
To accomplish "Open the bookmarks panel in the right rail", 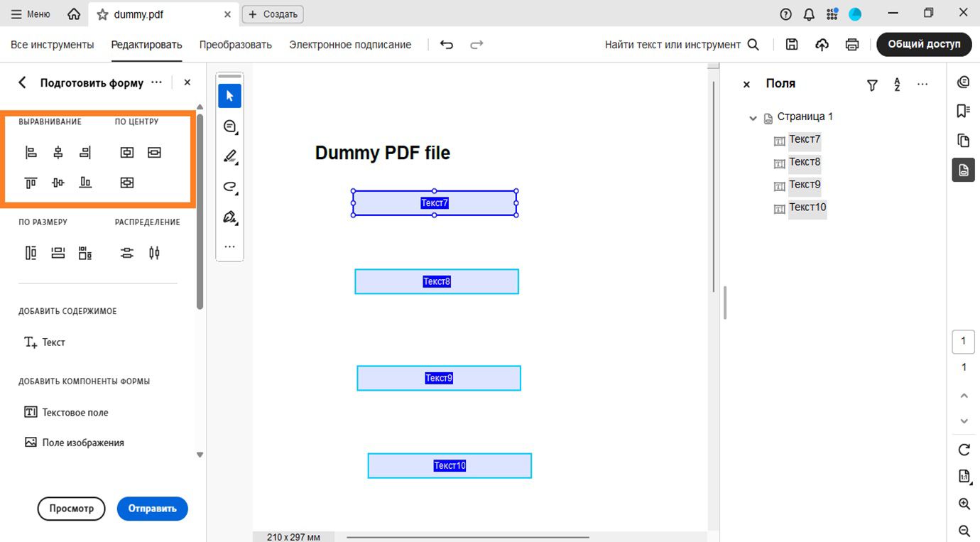I will (x=963, y=112).
